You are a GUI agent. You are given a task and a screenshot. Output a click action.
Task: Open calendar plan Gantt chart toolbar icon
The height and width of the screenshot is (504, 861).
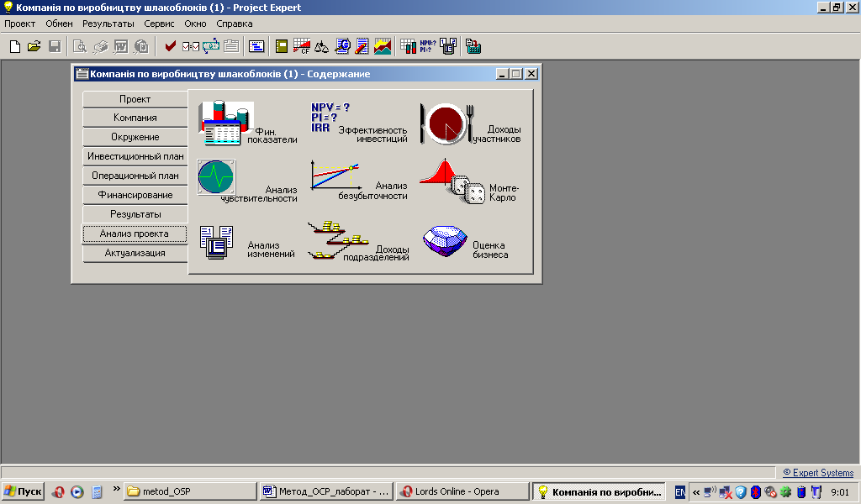click(256, 46)
